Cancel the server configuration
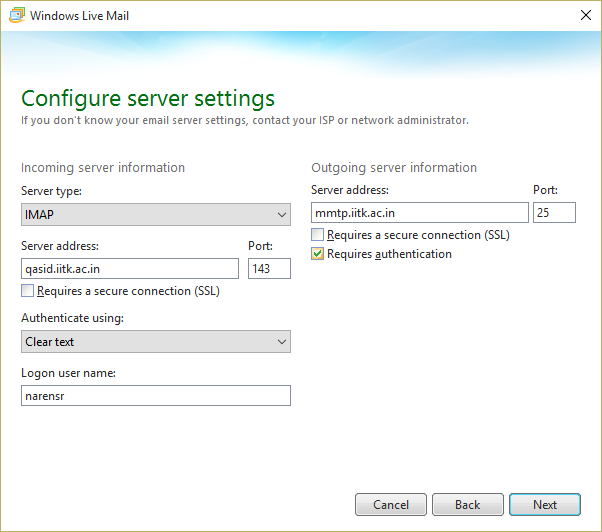Image resolution: width=602 pixels, height=532 pixels. [x=391, y=504]
